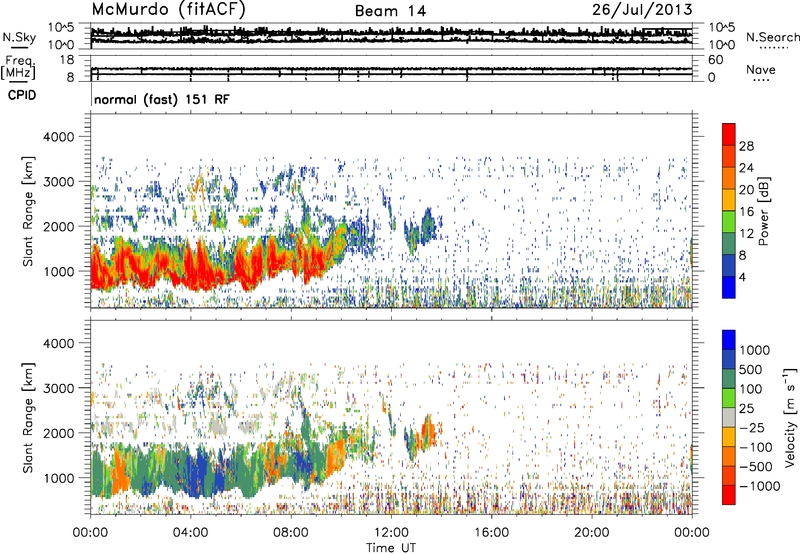The height and width of the screenshot is (554, 800).
Task: Click the 18 tick on the frequency axis
Action: point(67,60)
